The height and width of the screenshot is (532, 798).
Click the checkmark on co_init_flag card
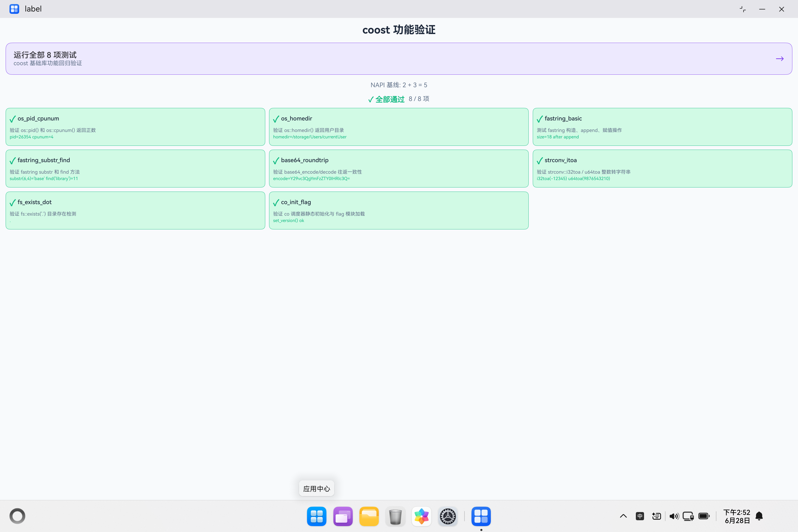coord(276,203)
